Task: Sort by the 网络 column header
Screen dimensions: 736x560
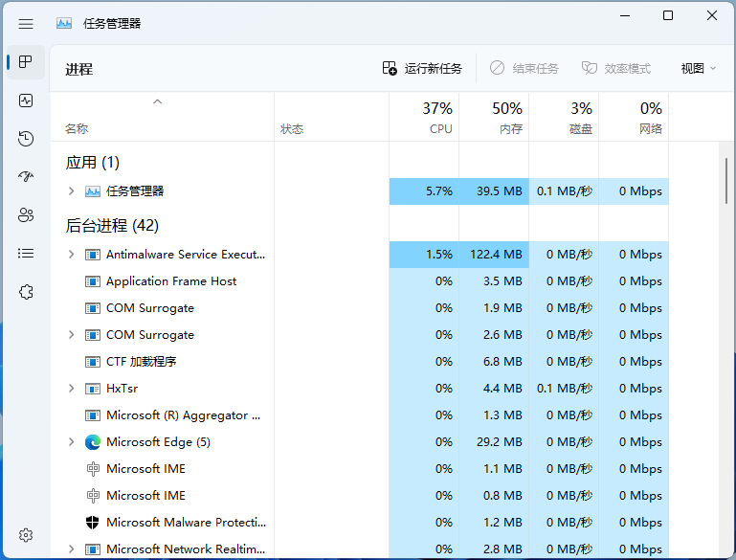Action: (x=634, y=118)
